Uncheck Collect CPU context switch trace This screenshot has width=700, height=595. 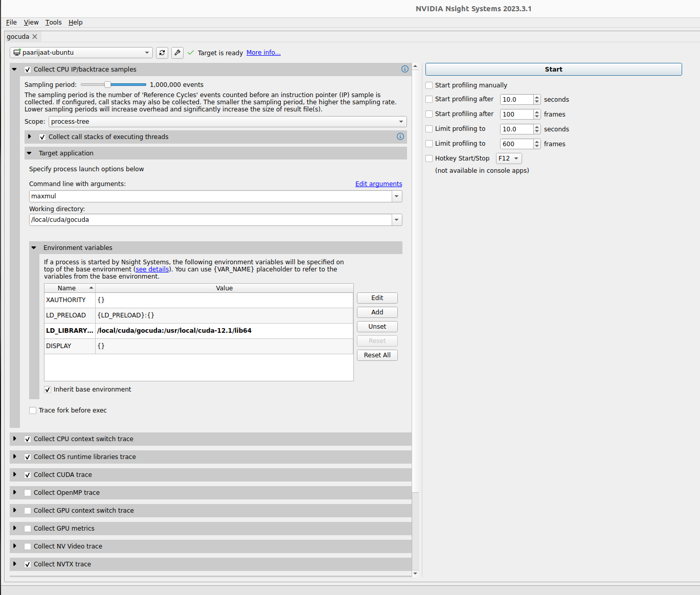click(x=28, y=439)
